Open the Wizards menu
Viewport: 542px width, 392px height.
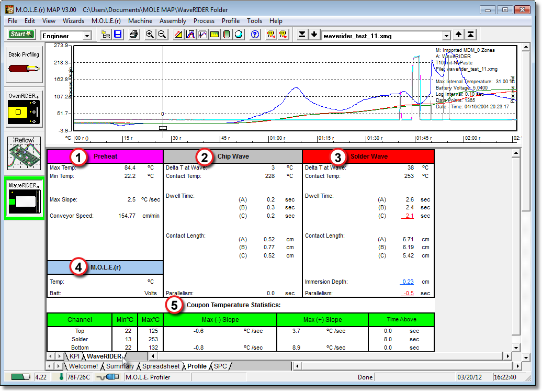pyautogui.click(x=73, y=21)
